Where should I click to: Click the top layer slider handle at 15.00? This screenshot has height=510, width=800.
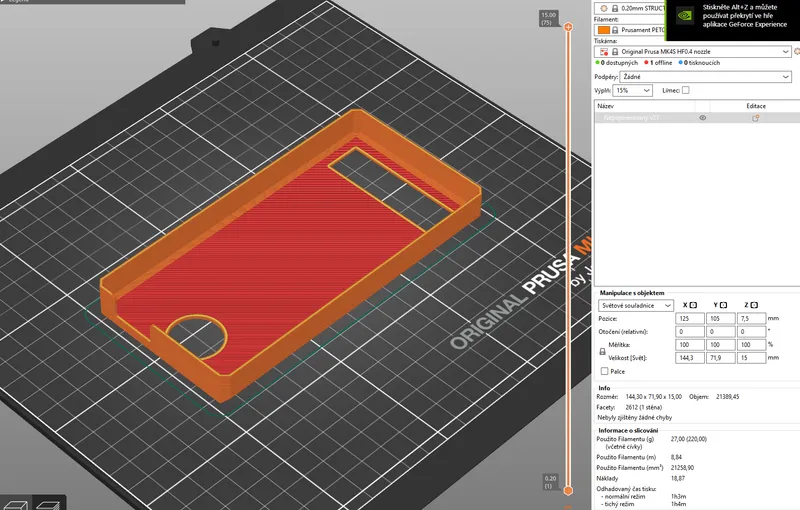coord(568,27)
